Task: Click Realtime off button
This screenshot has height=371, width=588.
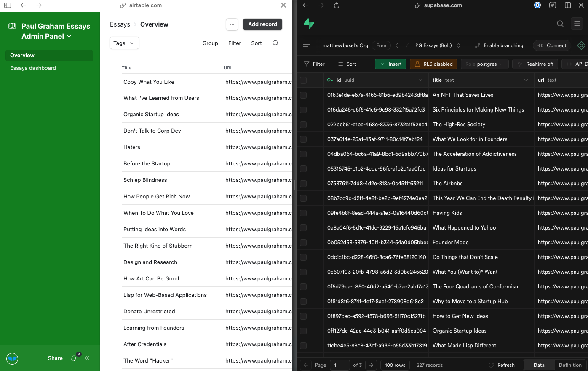Action: (535, 64)
